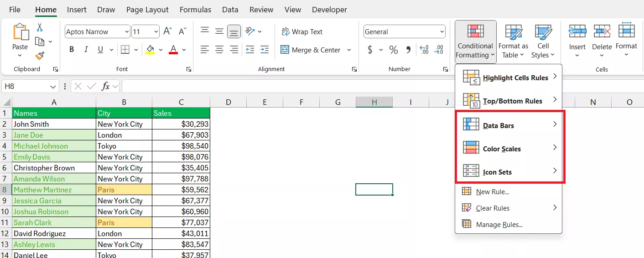Toggle Italic formatting

tap(86, 50)
